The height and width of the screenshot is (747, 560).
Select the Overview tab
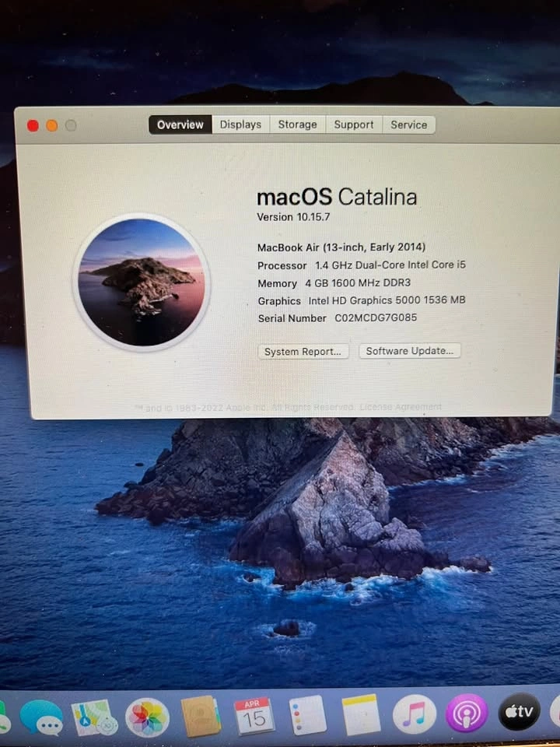tap(180, 124)
